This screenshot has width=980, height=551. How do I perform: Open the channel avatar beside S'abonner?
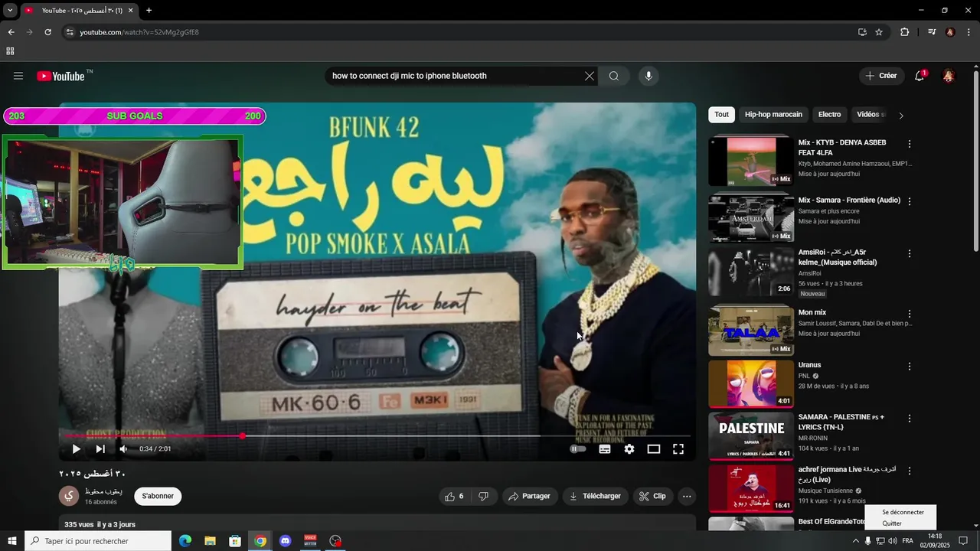69,496
